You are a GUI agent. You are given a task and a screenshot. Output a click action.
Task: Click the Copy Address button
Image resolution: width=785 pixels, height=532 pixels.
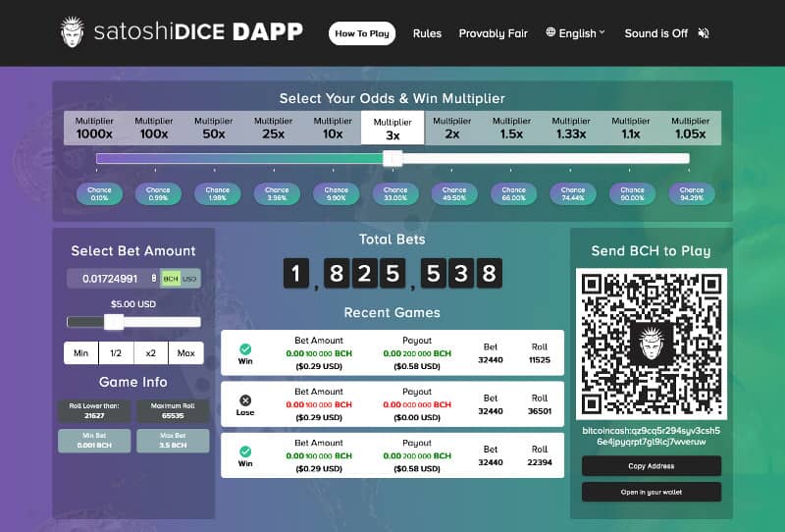pyautogui.click(x=652, y=466)
